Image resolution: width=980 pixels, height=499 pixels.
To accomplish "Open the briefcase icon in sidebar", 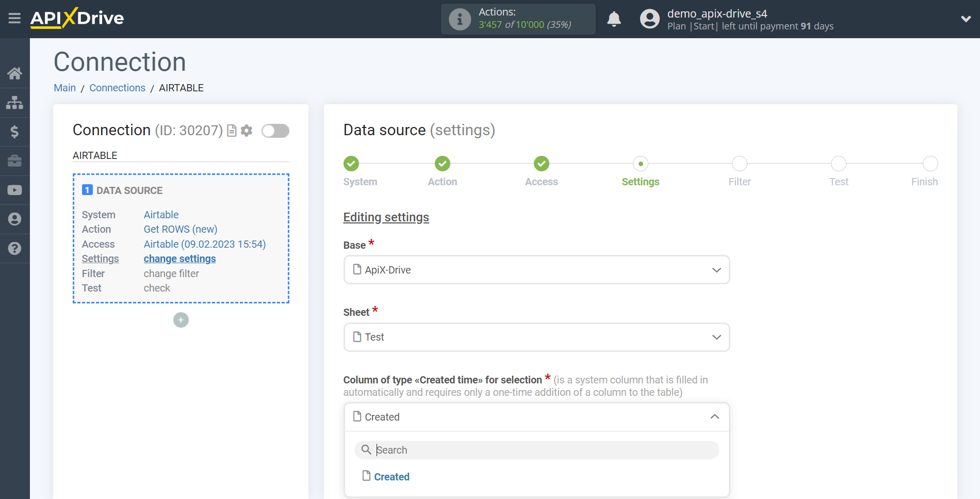I will click(14, 161).
